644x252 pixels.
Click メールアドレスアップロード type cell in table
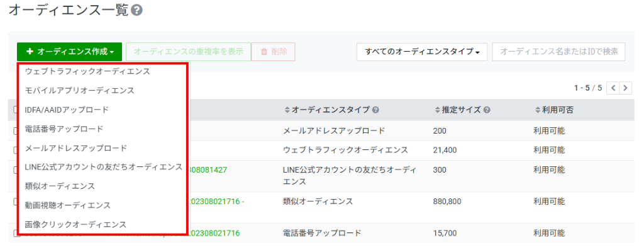pos(335,131)
